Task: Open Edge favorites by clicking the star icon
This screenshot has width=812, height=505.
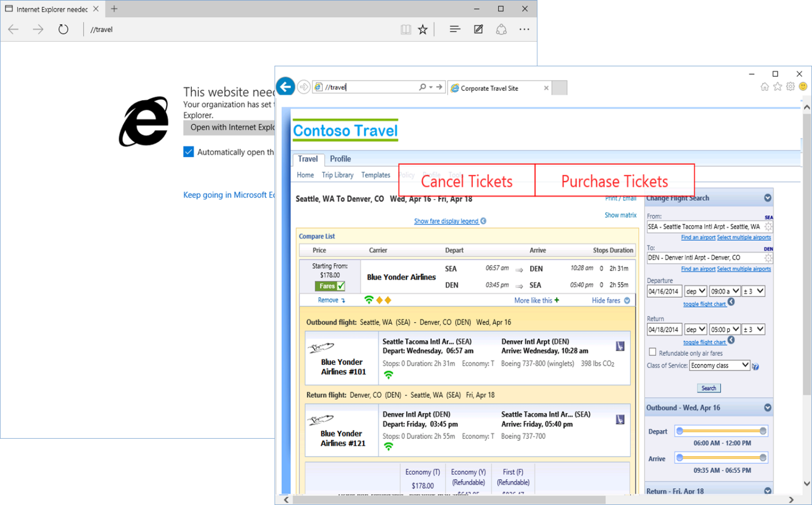Action: pos(422,29)
